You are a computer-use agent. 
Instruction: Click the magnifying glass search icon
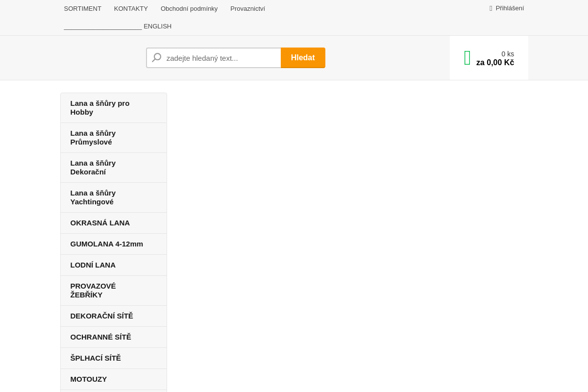pyautogui.click(x=156, y=58)
